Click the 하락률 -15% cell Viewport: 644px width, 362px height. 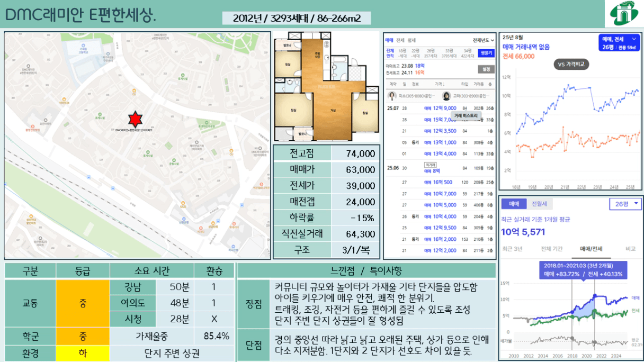tap(356, 218)
